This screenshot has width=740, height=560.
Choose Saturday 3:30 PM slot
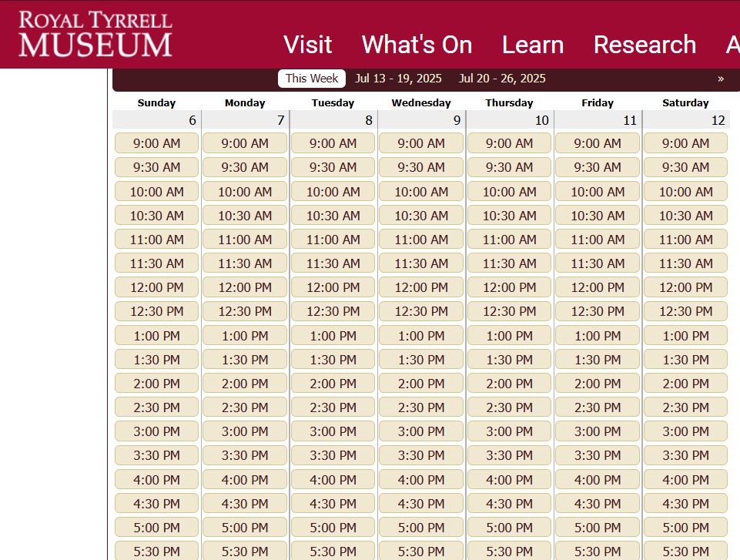(x=686, y=455)
